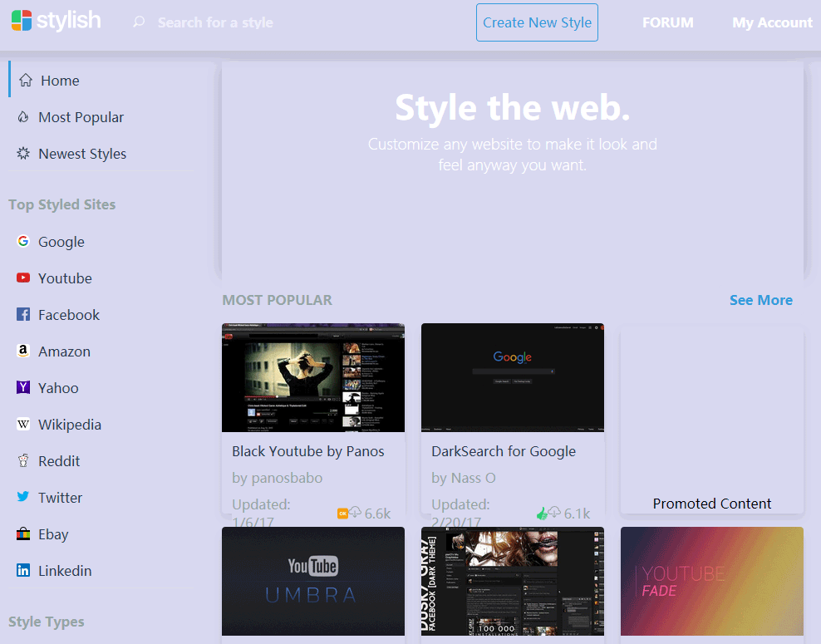Open Youtube styles link in sidebar

(x=65, y=278)
